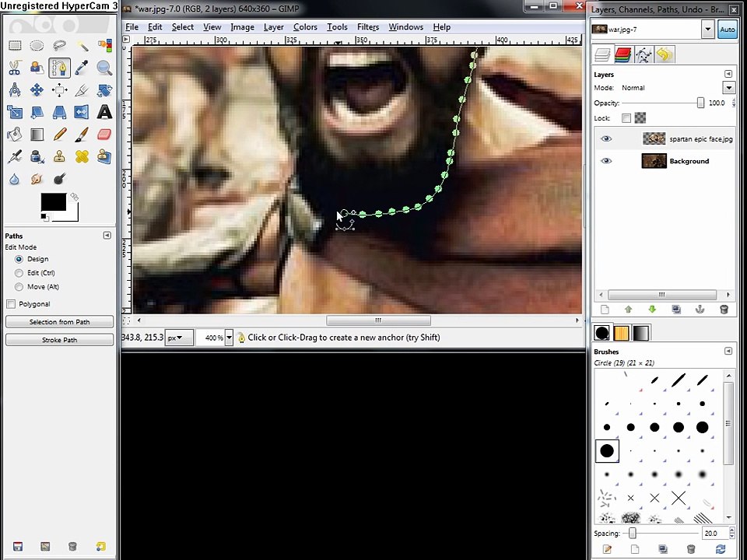Swap foreground and background colors
This screenshot has height=560, width=747.
click(75, 196)
